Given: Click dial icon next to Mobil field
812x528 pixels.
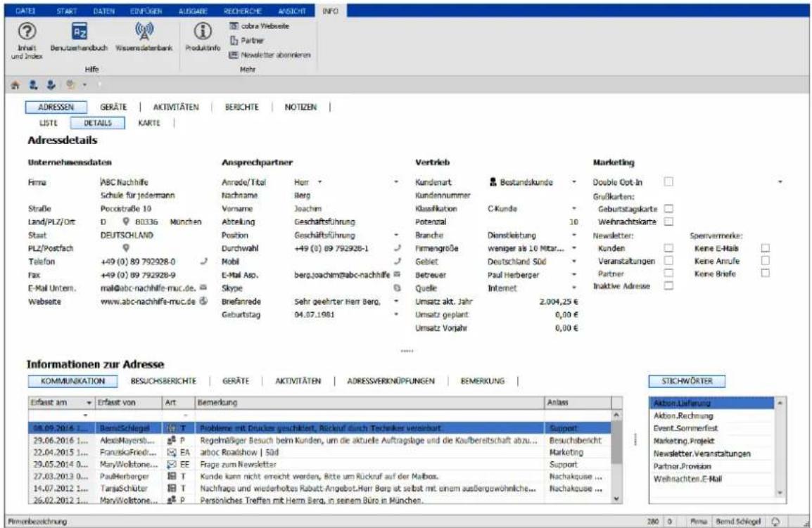Looking at the screenshot, I should click(397, 262).
